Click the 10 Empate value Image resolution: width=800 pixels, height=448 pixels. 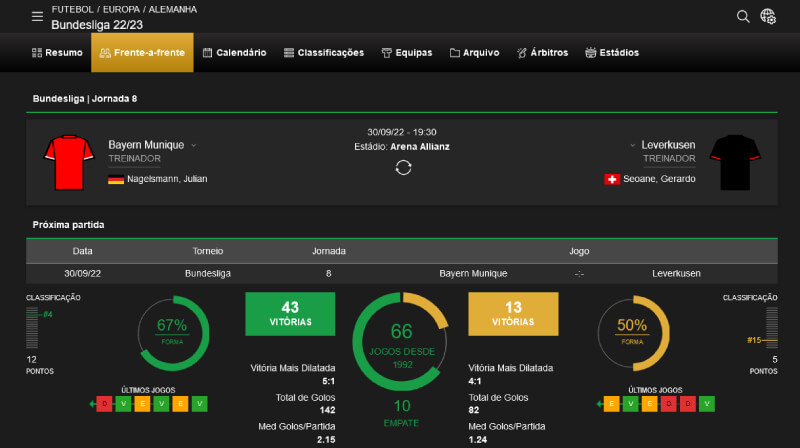coord(402,406)
